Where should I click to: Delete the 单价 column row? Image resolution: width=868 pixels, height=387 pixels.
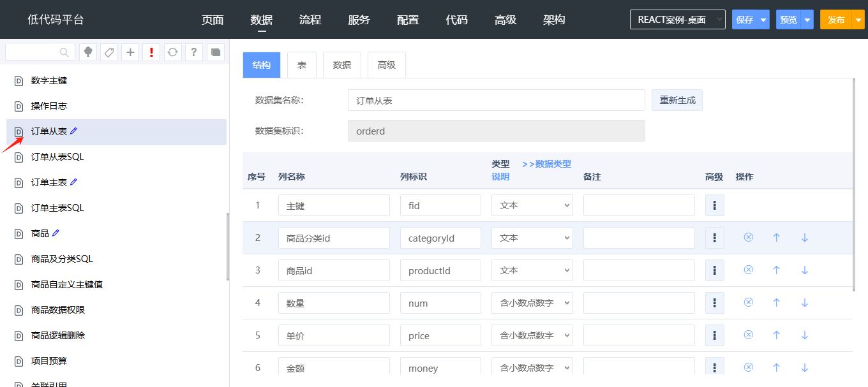pos(749,335)
